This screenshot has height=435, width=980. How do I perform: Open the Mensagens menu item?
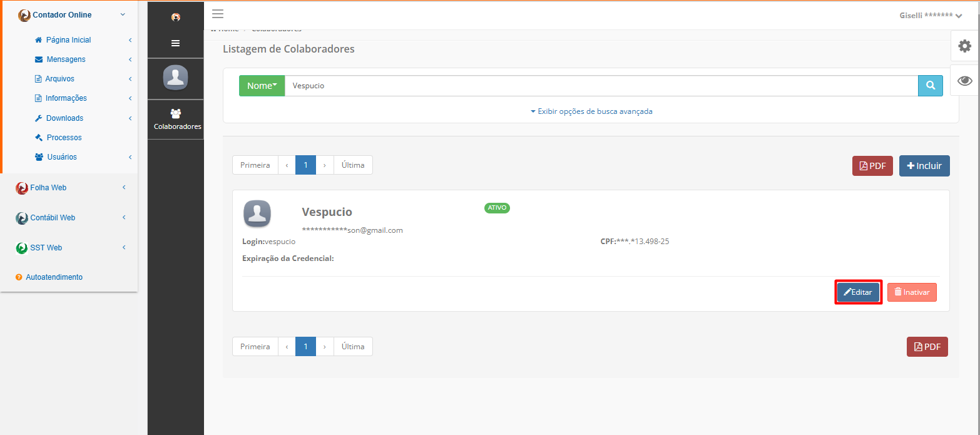(66, 59)
